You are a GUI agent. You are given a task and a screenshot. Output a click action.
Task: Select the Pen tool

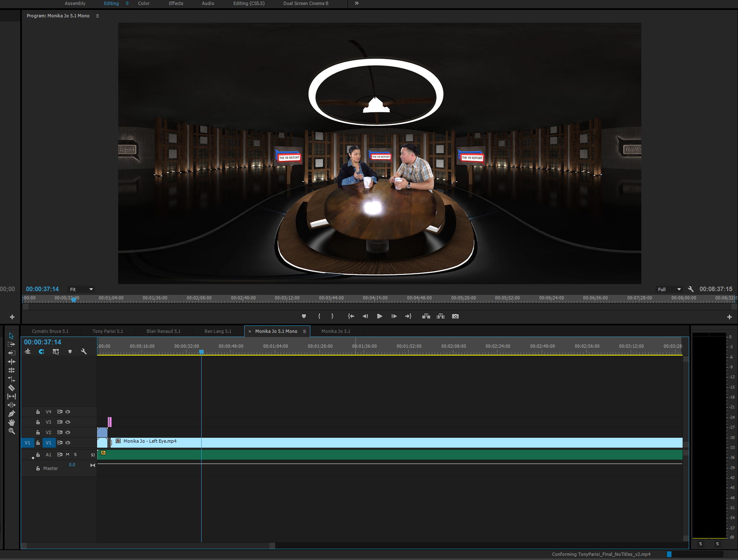[12, 414]
